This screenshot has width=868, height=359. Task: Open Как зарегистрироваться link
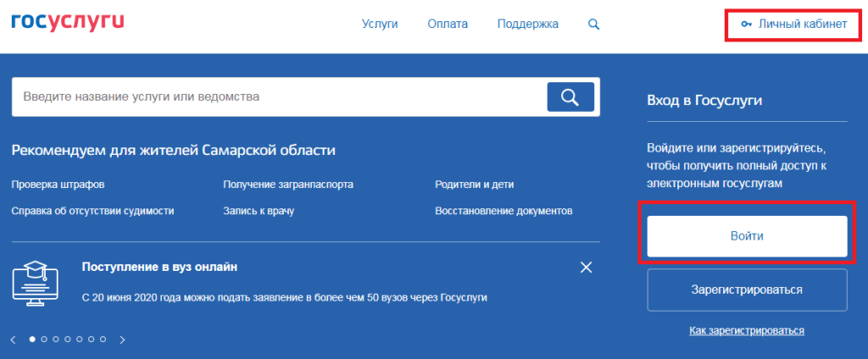click(x=747, y=331)
